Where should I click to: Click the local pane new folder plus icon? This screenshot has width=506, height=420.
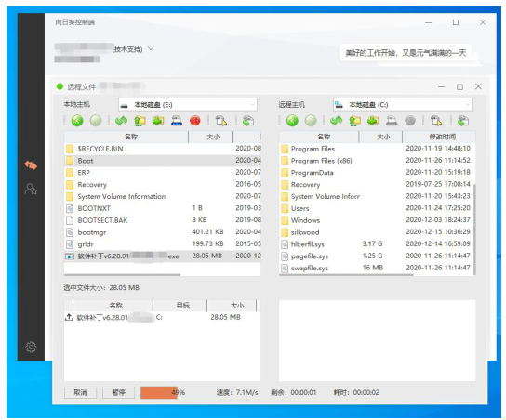158,121
